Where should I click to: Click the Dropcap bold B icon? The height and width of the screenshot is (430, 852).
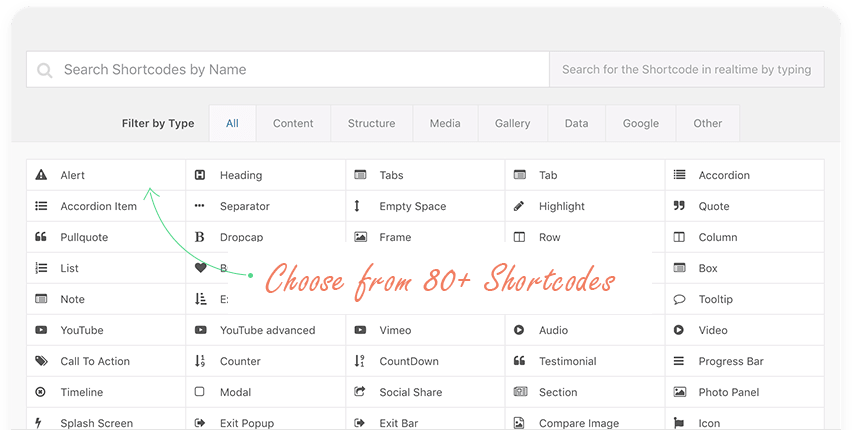(x=199, y=237)
